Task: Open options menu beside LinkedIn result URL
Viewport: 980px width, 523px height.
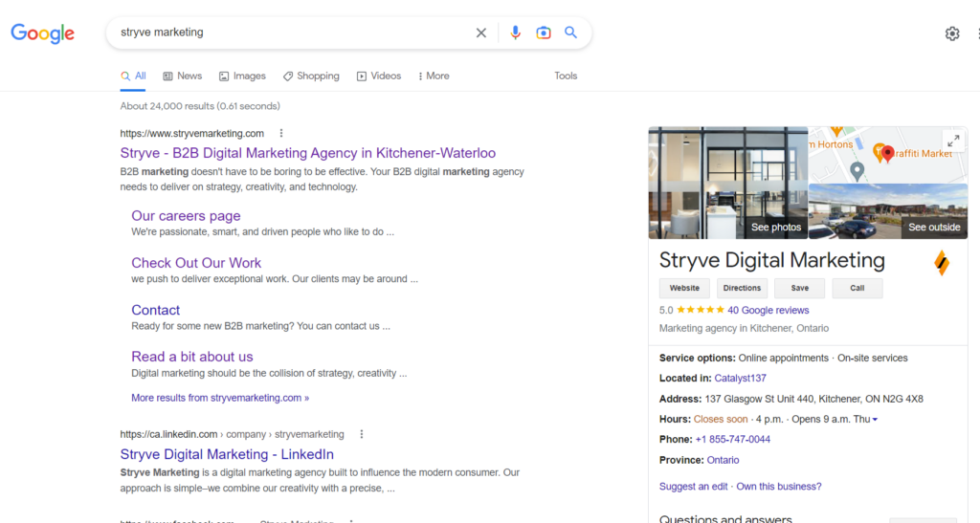Action: tap(361, 434)
